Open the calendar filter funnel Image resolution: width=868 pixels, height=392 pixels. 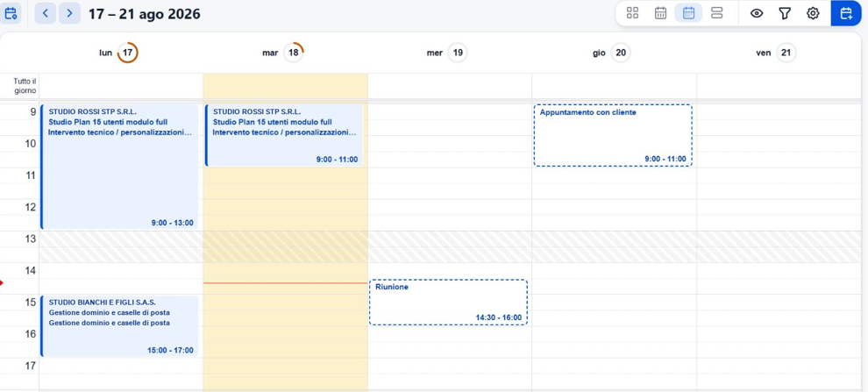pos(785,13)
